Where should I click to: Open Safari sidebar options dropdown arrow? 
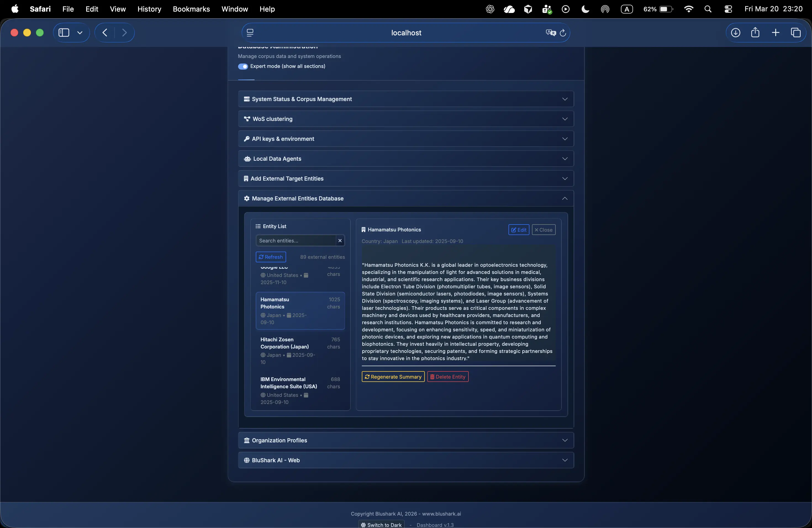[x=80, y=33]
